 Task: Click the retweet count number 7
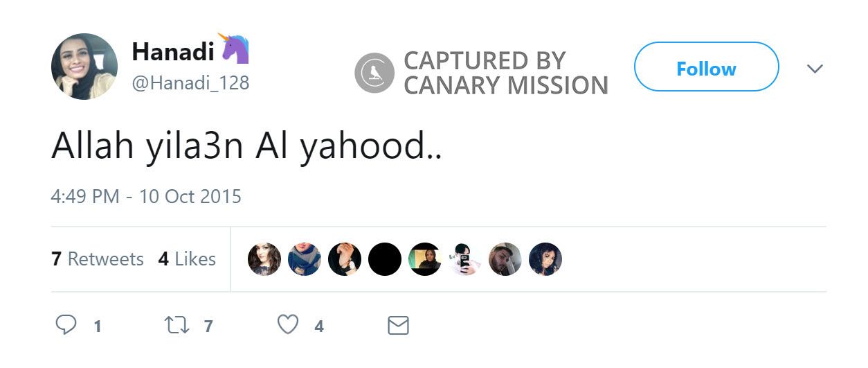208,326
